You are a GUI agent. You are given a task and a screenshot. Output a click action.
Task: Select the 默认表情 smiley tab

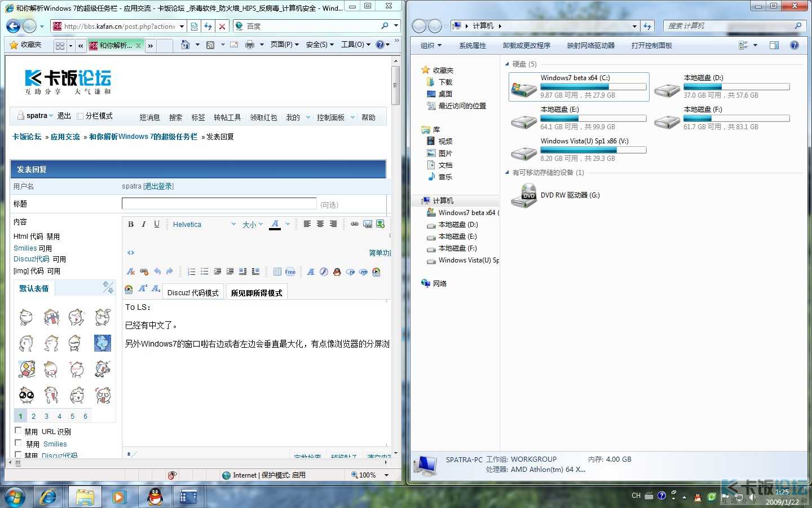point(34,288)
